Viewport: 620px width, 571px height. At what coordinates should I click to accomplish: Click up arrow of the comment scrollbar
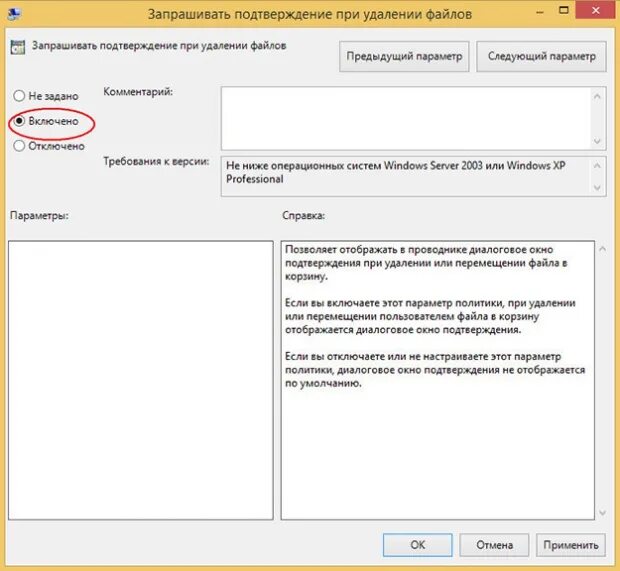pyautogui.click(x=597, y=96)
